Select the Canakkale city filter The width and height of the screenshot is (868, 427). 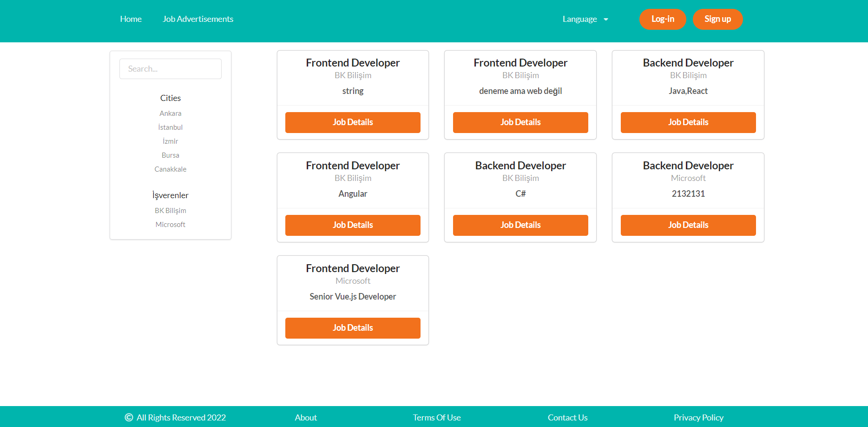tap(170, 169)
